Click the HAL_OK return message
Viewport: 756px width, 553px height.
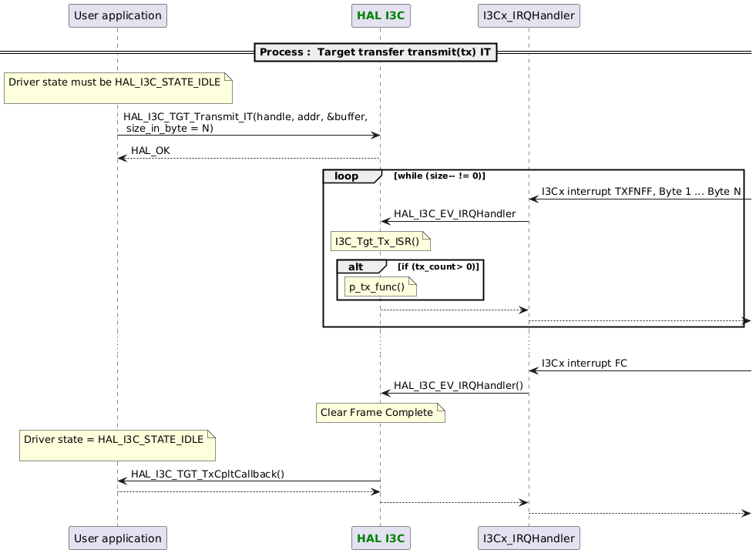point(152,150)
